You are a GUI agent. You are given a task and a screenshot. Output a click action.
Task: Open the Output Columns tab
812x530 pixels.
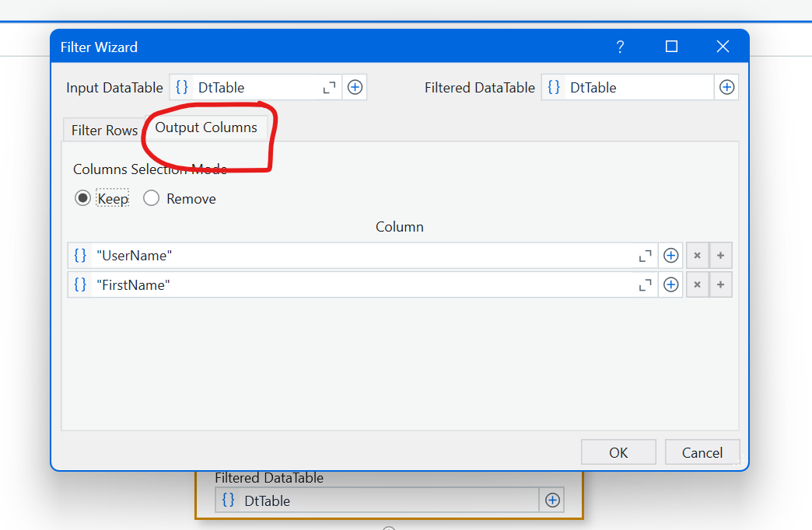point(206,128)
